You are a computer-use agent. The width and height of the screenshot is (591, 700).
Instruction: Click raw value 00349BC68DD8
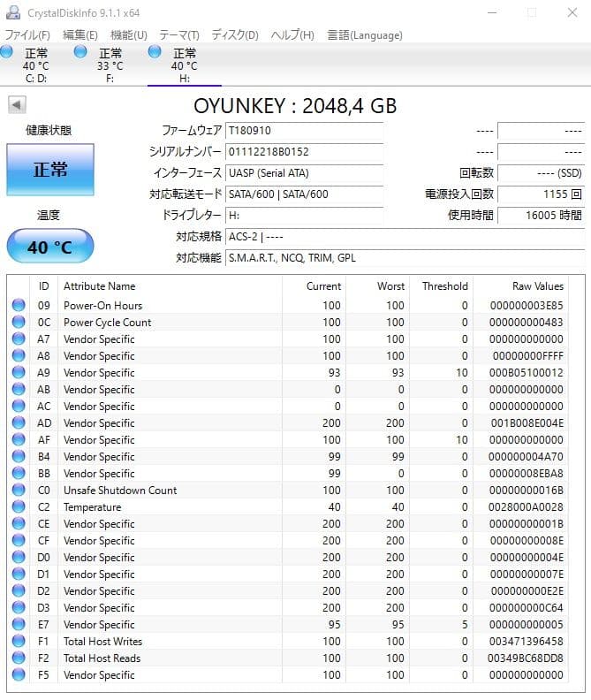526,658
